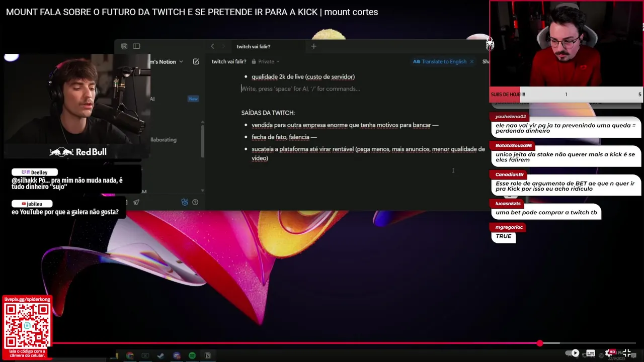This screenshot has height=362, width=644.
Task: Open Spotify in the taskbar
Action: 192,355
